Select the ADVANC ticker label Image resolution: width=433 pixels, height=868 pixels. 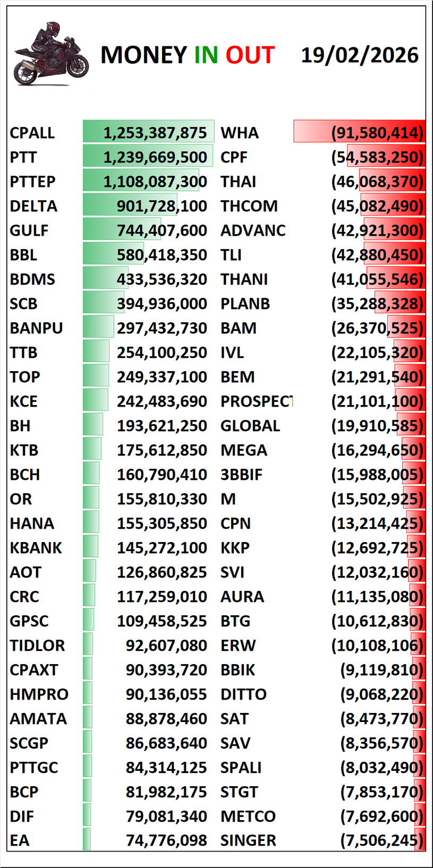pos(253,230)
